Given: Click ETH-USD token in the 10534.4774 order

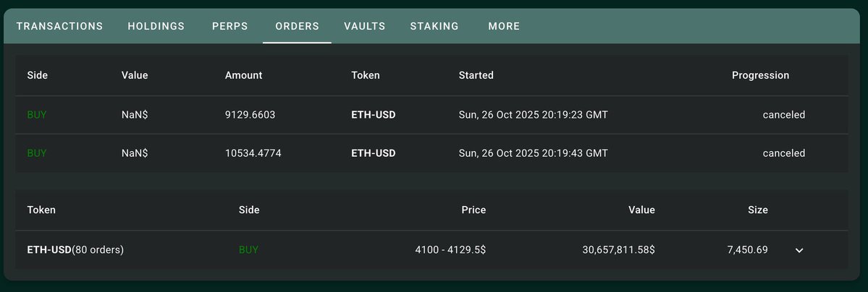Looking at the screenshot, I should (x=373, y=153).
